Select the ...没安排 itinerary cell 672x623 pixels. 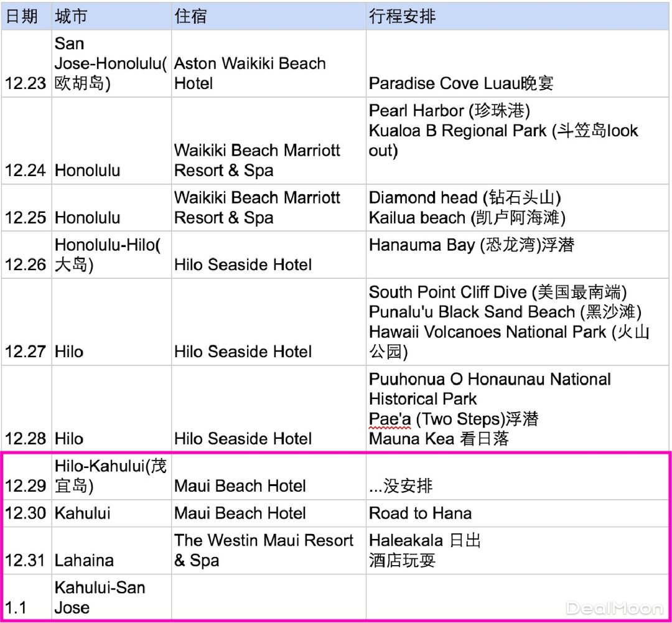(516, 485)
